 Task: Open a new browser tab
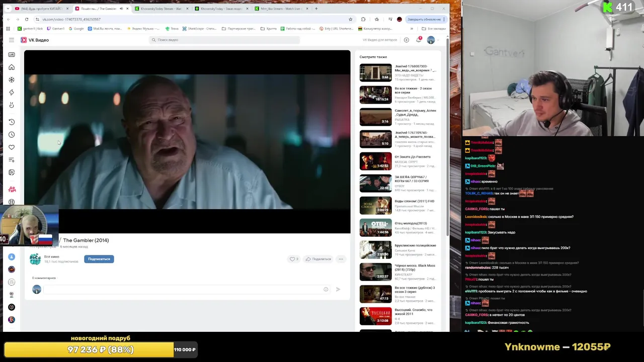click(x=316, y=9)
